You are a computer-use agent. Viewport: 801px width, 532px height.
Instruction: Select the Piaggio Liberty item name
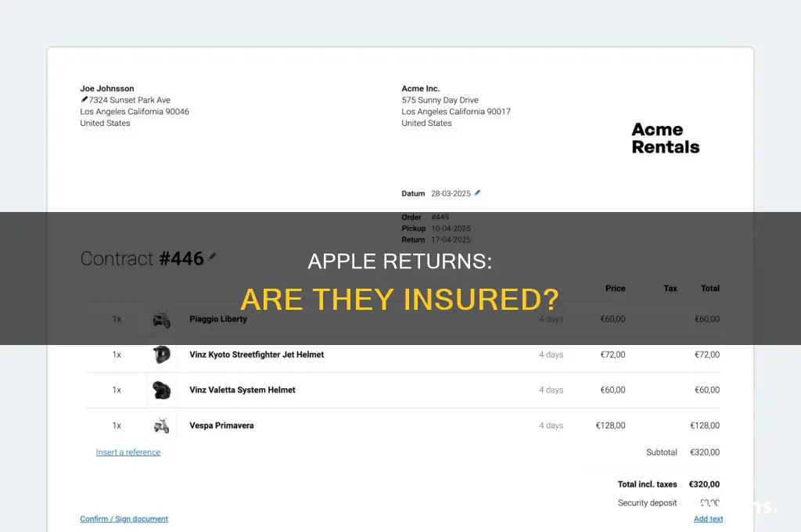pos(218,319)
